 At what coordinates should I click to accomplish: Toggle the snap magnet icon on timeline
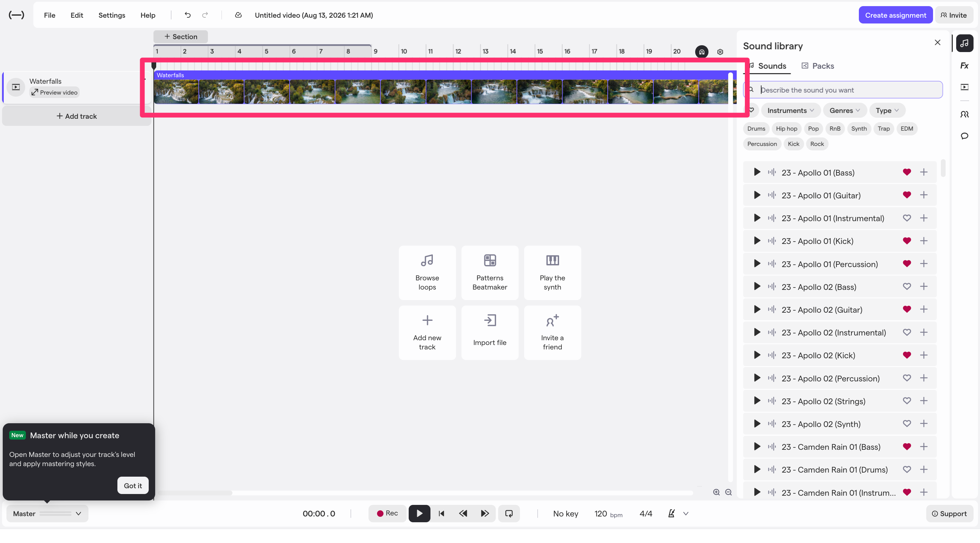pos(702,52)
